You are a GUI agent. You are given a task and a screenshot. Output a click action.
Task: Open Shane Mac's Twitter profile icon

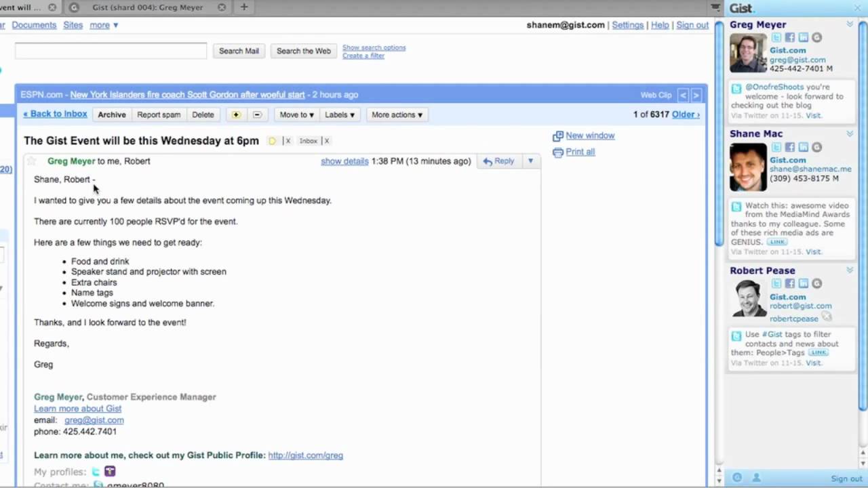pos(776,147)
